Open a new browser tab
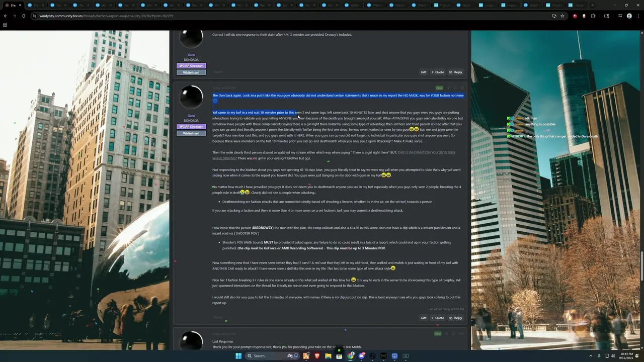The image size is (644, 362). (x=592, y=5)
